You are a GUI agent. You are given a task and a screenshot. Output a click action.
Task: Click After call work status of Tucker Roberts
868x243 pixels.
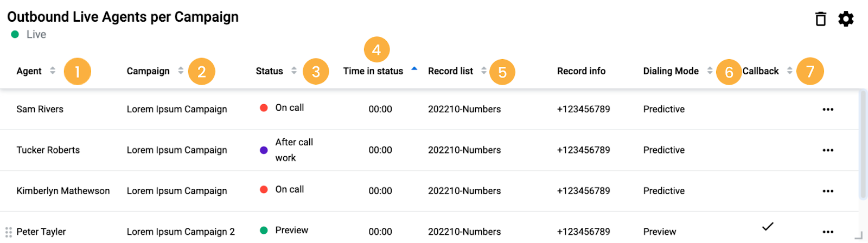click(x=294, y=150)
